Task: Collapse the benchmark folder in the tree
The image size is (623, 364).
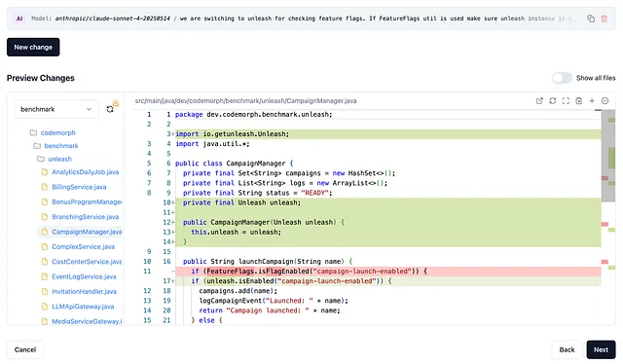Action: pyautogui.click(x=61, y=146)
